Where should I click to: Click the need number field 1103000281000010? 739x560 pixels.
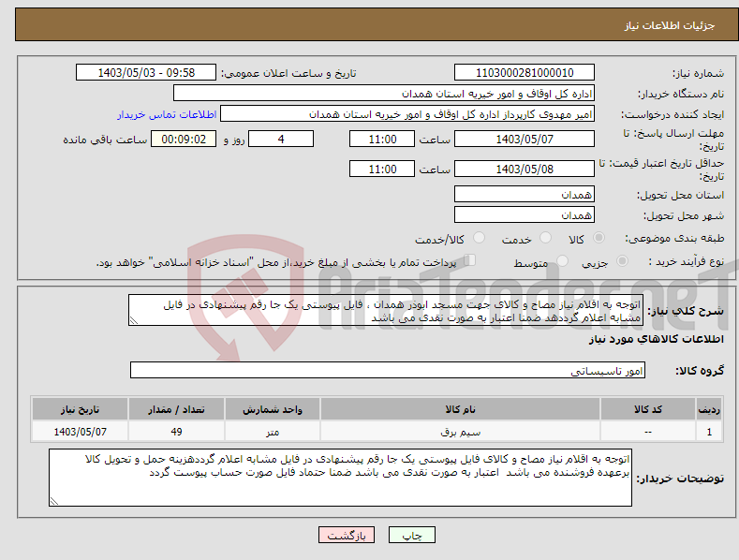pyautogui.click(x=525, y=73)
